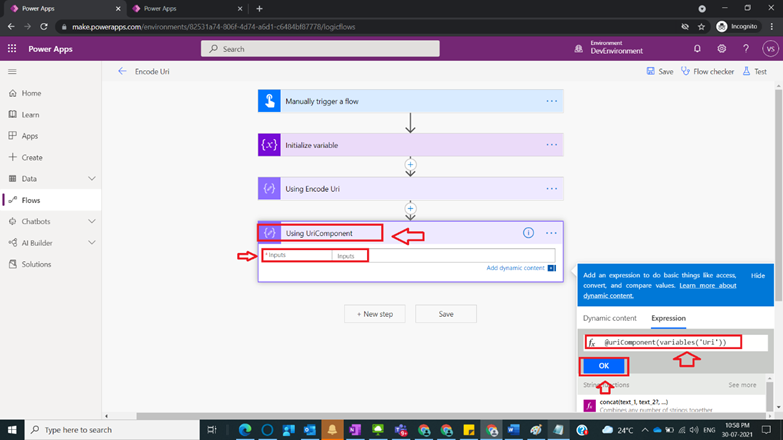The image size is (783, 440).
Task: Open OneNote from taskbar
Action: [355, 430]
